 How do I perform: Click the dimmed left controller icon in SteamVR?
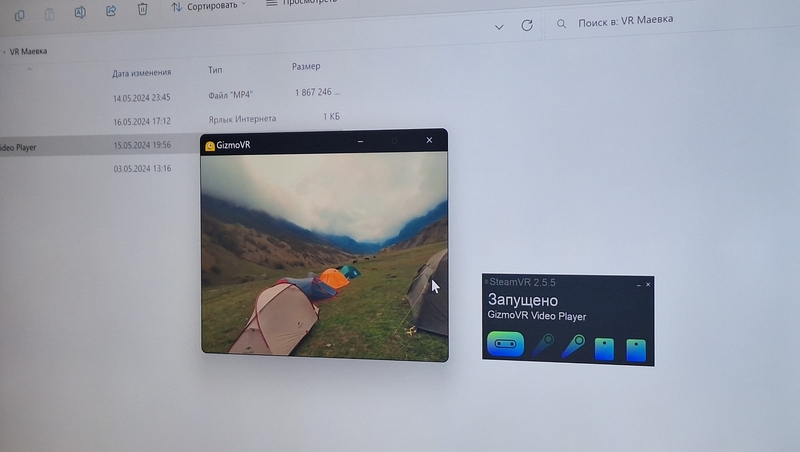coord(543,346)
